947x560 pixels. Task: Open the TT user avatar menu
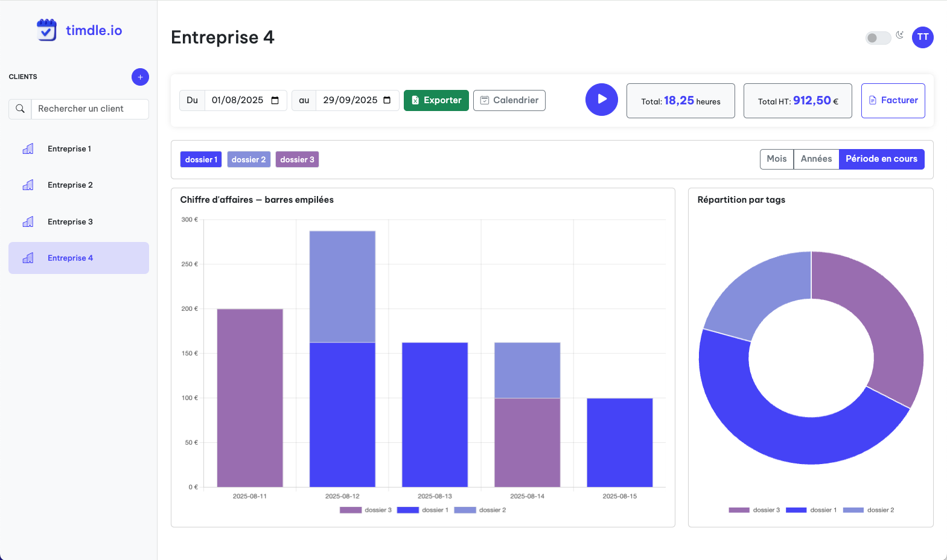922,37
